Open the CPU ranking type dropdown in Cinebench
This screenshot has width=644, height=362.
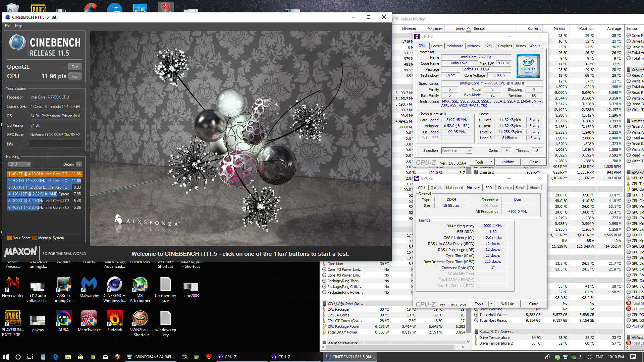coord(19,164)
